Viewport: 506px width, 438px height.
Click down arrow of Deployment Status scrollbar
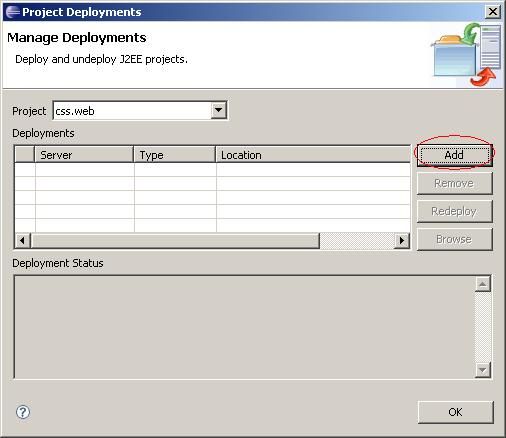tap(483, 370)
